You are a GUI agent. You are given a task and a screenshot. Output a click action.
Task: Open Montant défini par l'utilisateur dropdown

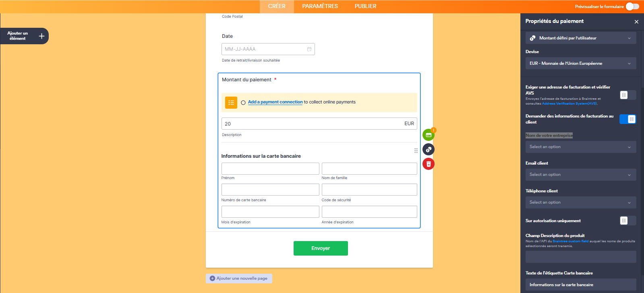pos(581,38)
